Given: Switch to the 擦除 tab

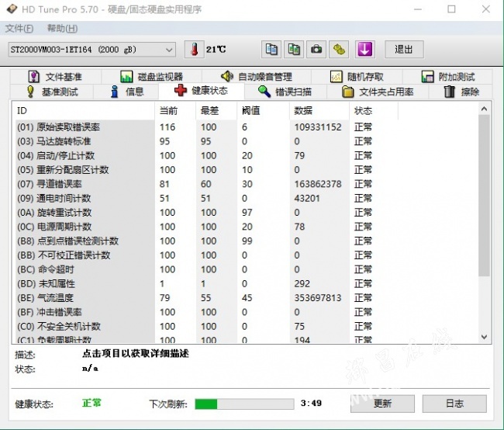Looking at the screenshot, I should click(461, 92).
